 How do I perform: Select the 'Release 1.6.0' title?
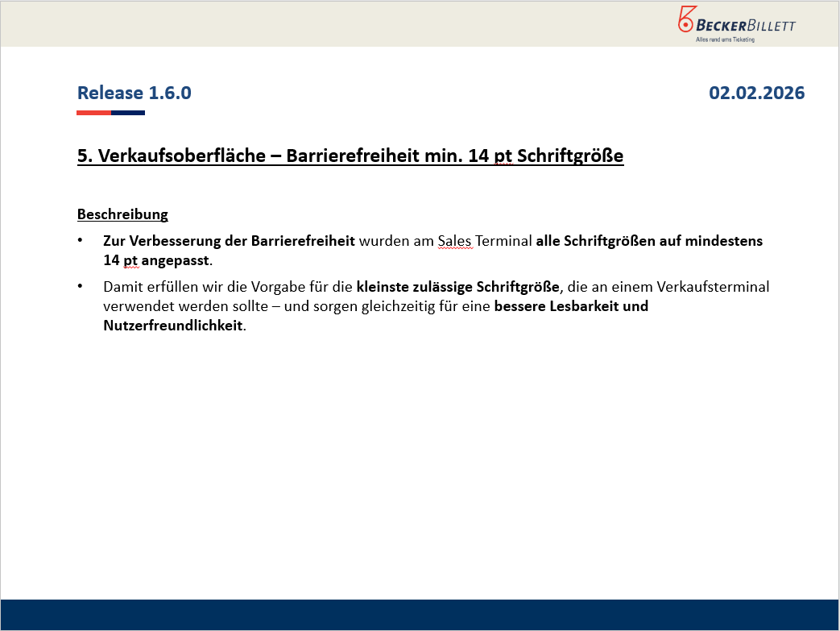click(134, 93)
